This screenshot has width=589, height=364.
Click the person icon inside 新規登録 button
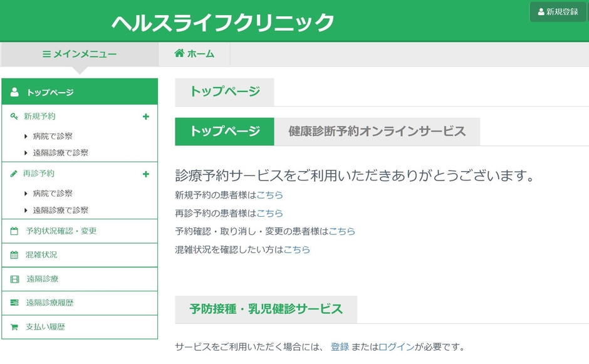click(540, 11)
